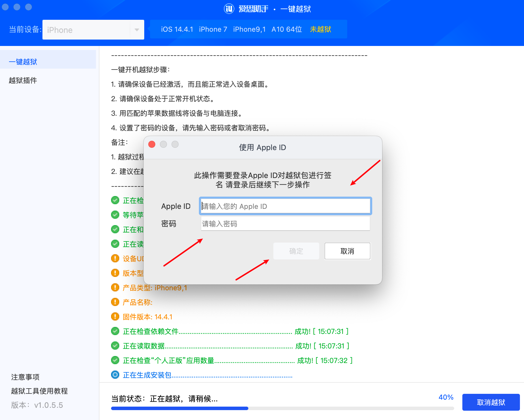Viewport: 524px width, 420px height.
Task: Click the orange warning icon beside 版本型
Action: point(115,273)
